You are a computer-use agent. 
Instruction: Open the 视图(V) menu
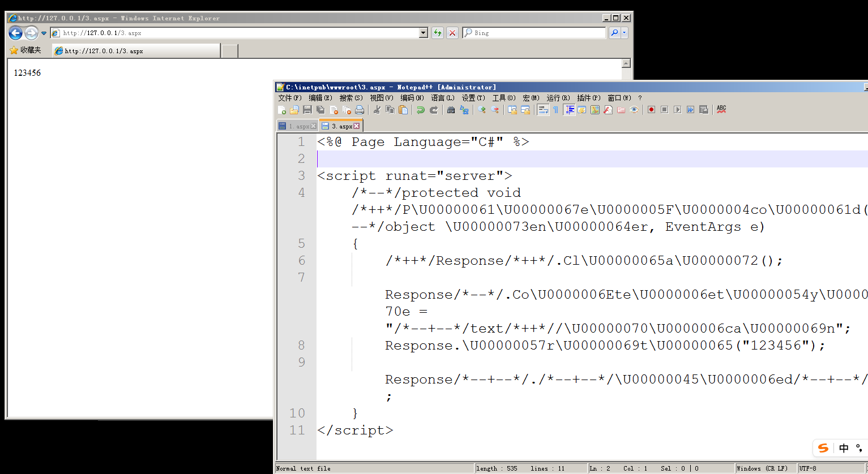[382, 98]
